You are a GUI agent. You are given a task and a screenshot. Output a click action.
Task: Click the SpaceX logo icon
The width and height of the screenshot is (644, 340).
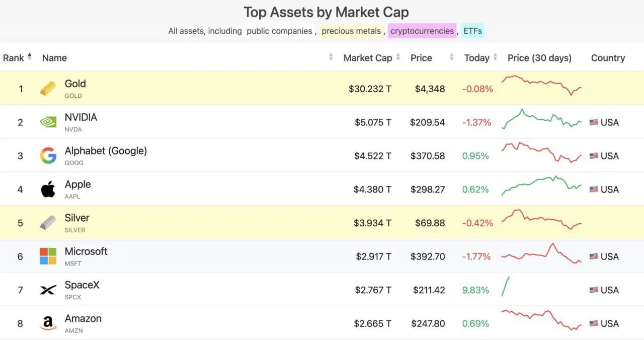pos(48,290)
